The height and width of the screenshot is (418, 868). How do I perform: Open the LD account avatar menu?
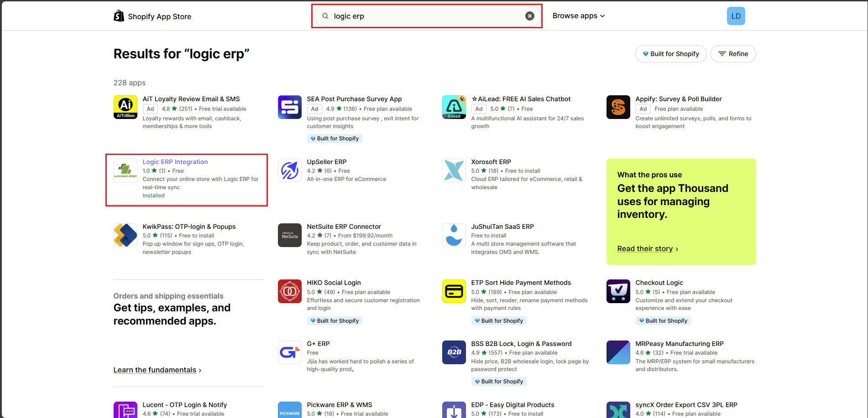[x=736, y=16]
